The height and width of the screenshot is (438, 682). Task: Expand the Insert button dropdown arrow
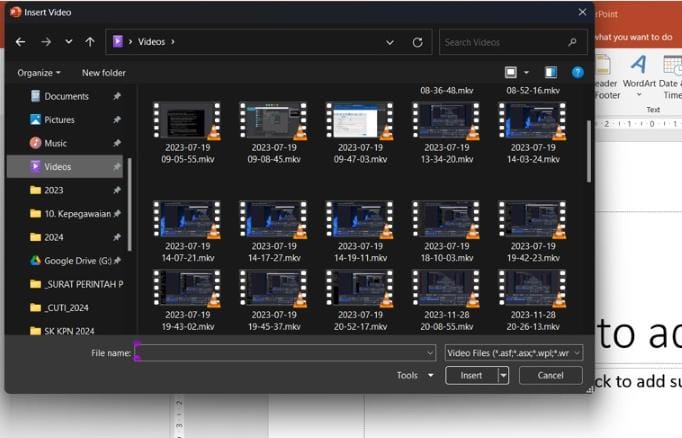(503, 376)
